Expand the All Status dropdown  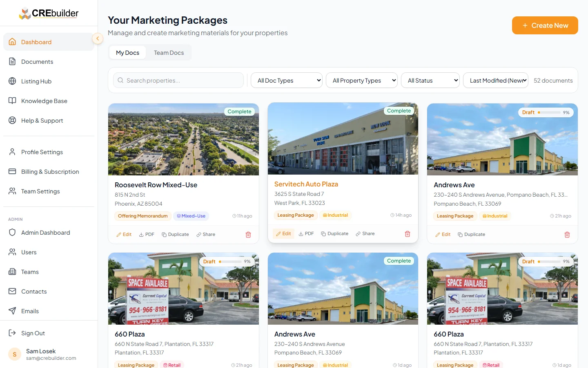point(430,81)
